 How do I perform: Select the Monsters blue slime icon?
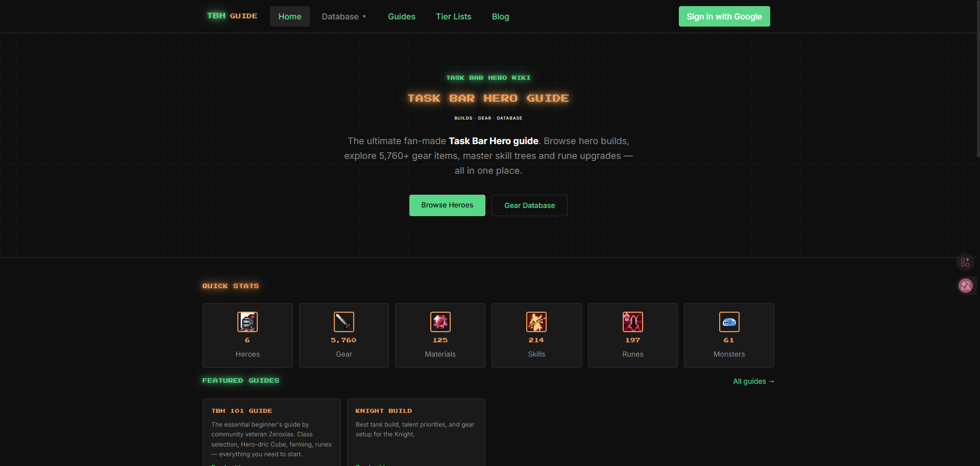pos(729,322)
